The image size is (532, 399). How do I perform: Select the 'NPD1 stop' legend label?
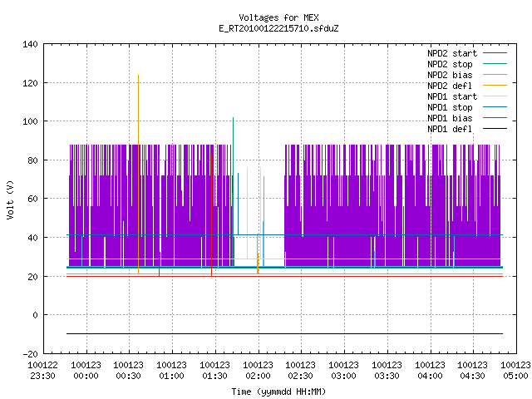[x=450, y=107]
